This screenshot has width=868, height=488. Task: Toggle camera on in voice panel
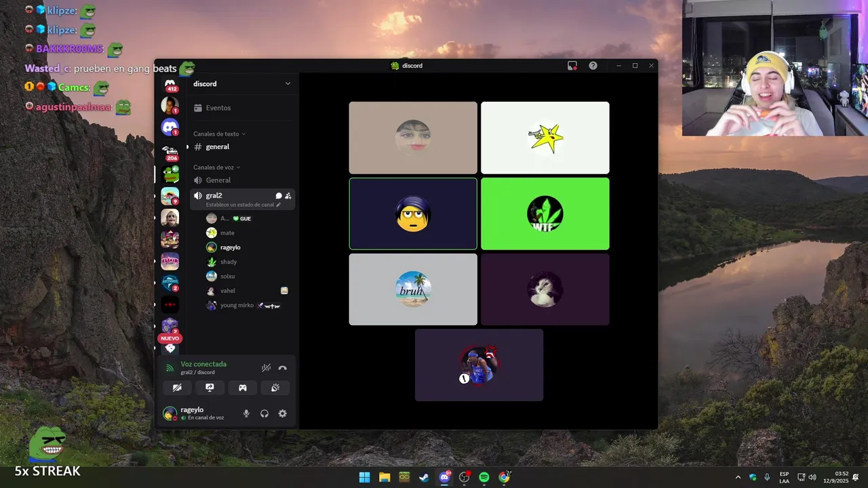(177, 388)
